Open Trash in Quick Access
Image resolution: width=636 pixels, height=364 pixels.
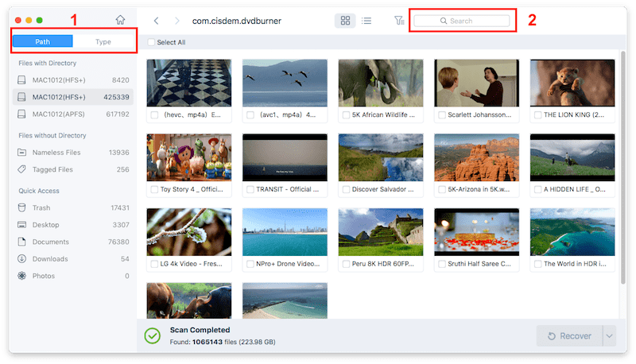pyautogui.click(x=41, y=207)
